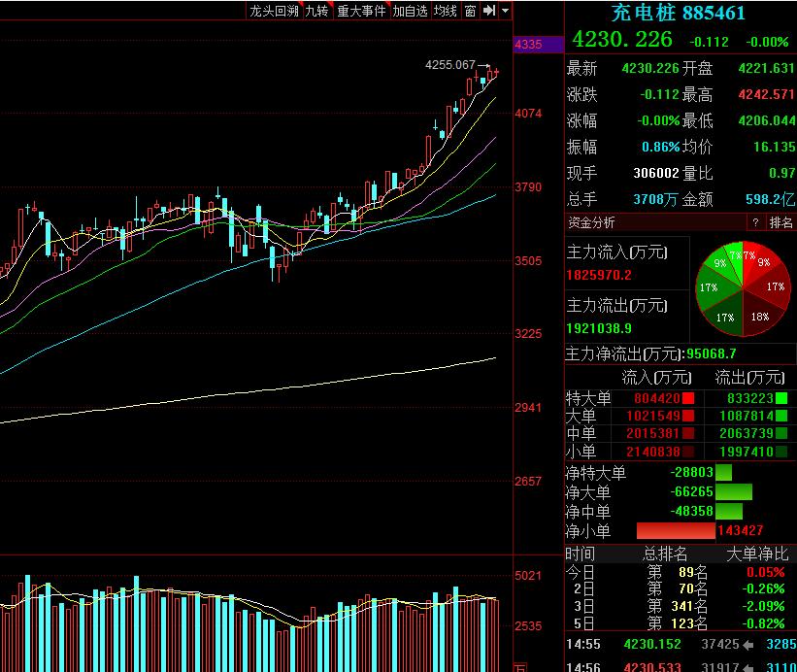797x672 pixels.
Task: Click the 现手 value 306002
Action: coord(656,173)
